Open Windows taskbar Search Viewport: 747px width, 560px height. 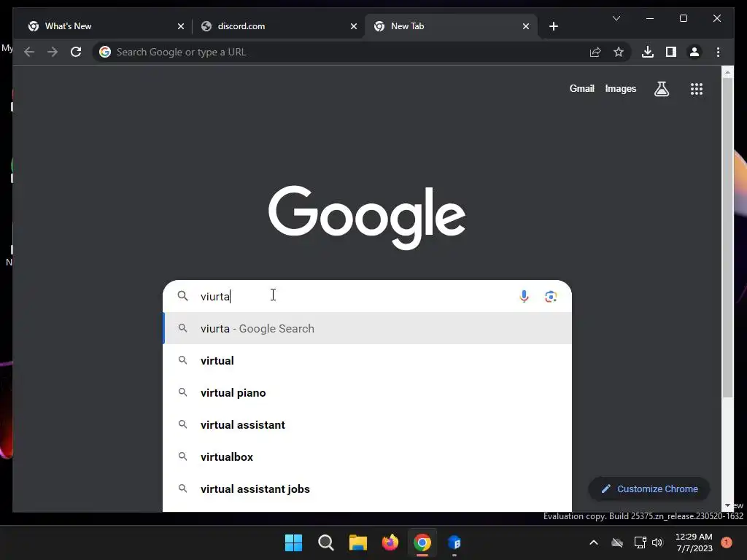pyautogui.click(x=326, y=542)
